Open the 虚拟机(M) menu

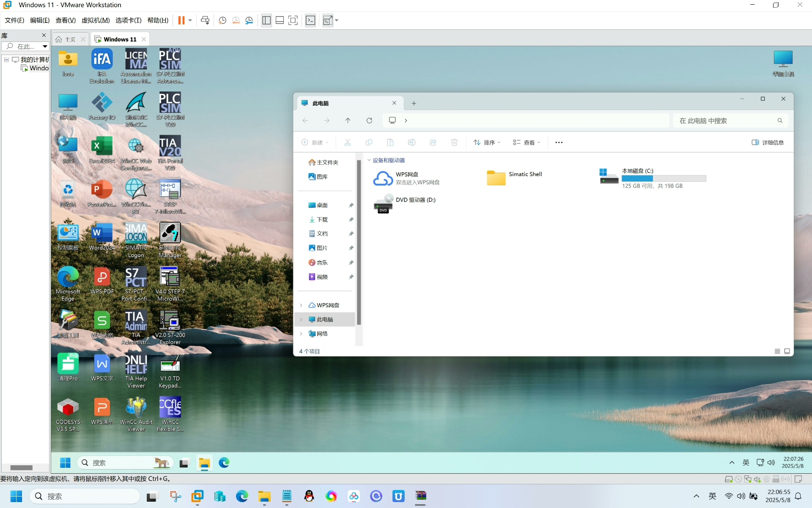coord(96,20)
